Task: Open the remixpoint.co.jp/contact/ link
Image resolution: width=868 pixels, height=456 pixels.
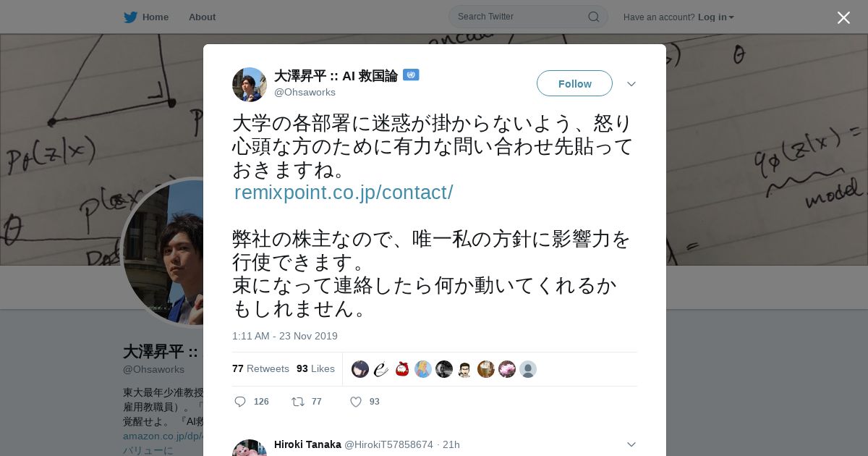Action: (x=344, y=193)
